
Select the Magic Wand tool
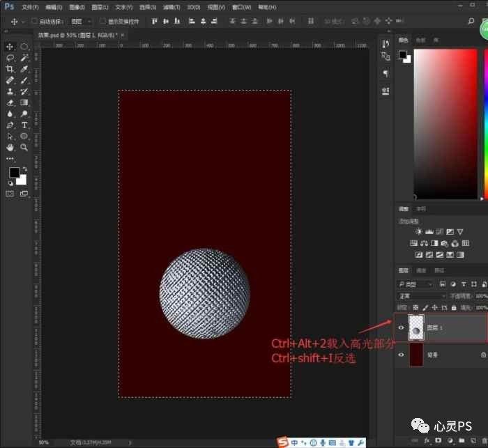(24, 58)
